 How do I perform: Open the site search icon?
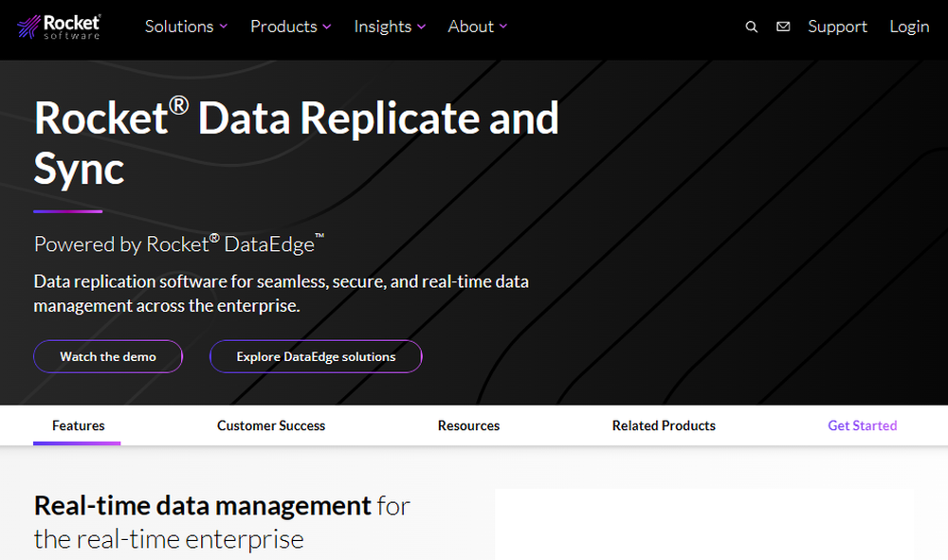tap(751, 27)
